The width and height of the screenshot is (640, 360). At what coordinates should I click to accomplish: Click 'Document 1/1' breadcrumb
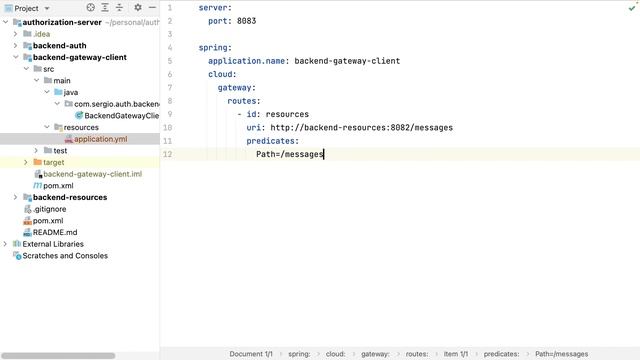pos(251,354)
